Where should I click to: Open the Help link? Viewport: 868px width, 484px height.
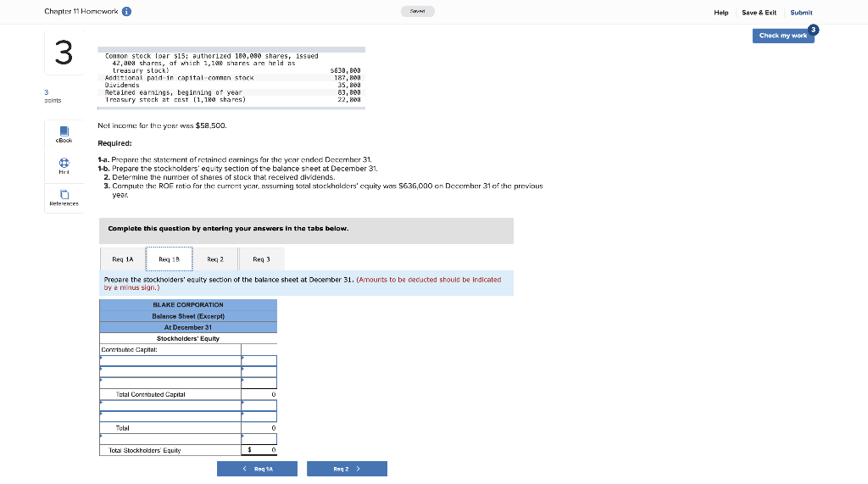(721, 13)
